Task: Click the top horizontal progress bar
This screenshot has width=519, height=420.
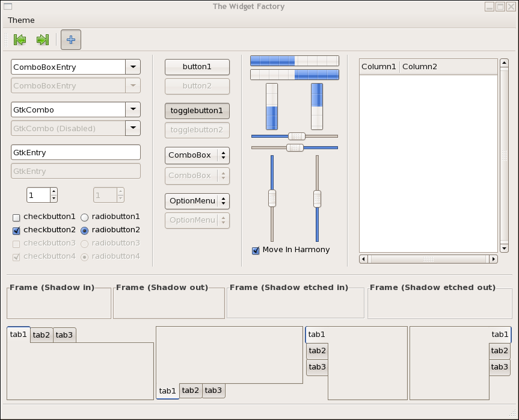Action: pyautogui.click(x=295, y=61)
